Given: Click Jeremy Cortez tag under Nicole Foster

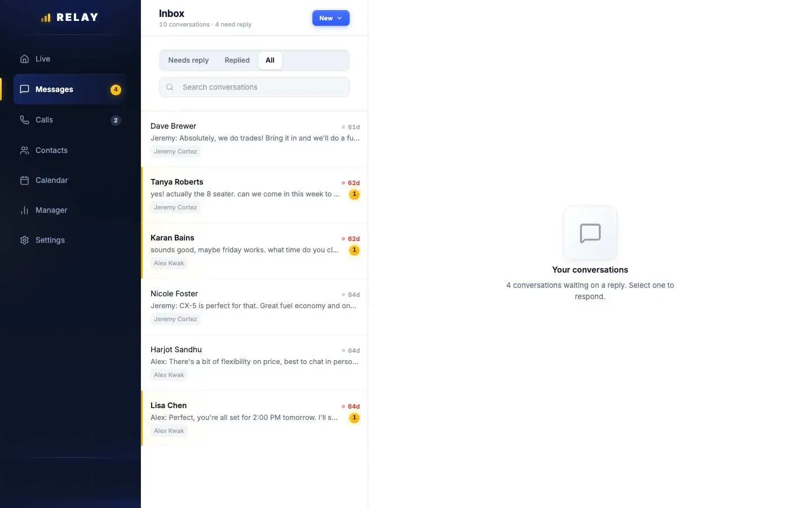Looking at the screenshot, I should [175, 319].
